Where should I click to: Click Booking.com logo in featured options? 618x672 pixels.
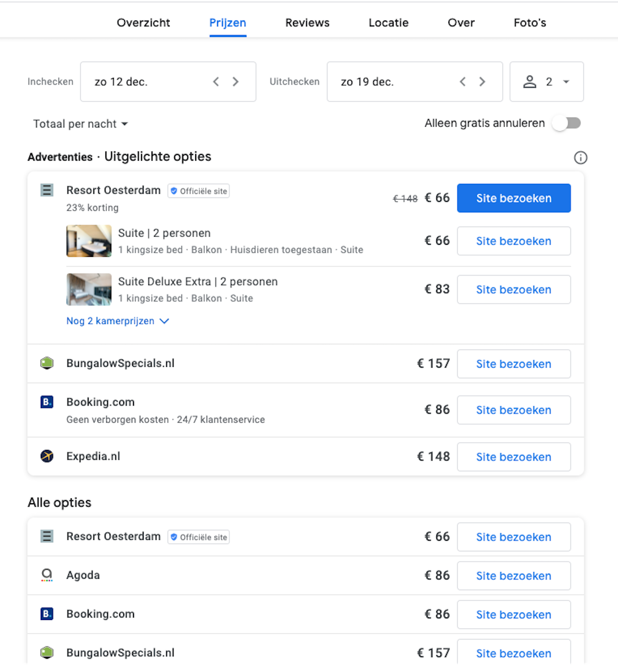coord(47,402)
